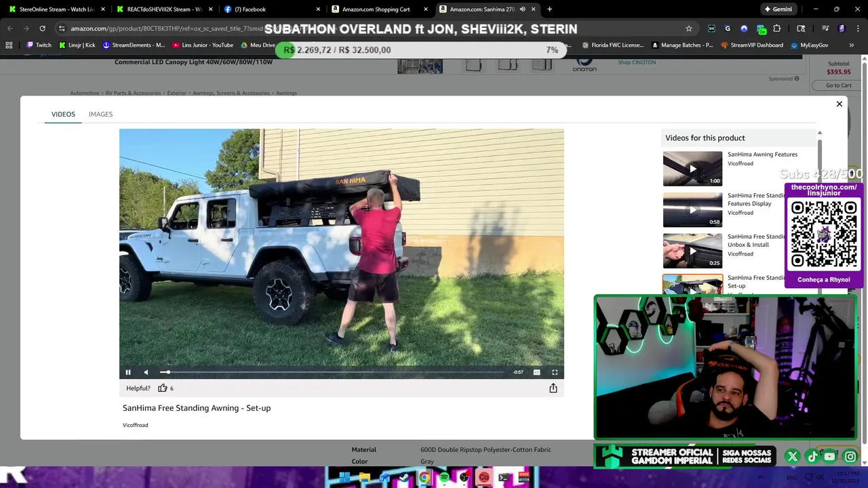Open Steam from the taskbar
868x488 pixels.
[x=404, y=478]
